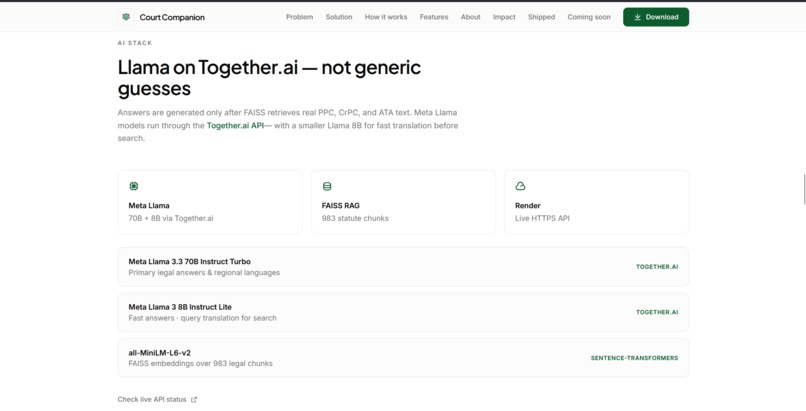
Task: Select the Meta Llama 3.3 70B Instruct Turbo row
Action: pyautogui.click(x=403, y=267)
